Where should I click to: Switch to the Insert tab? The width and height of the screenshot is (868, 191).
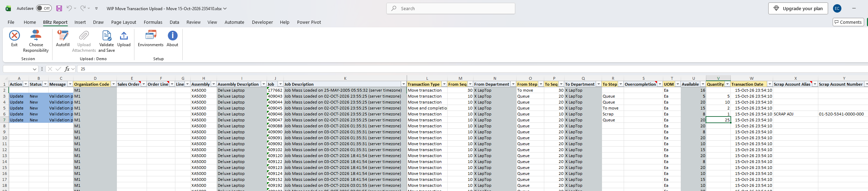(80, 22)
